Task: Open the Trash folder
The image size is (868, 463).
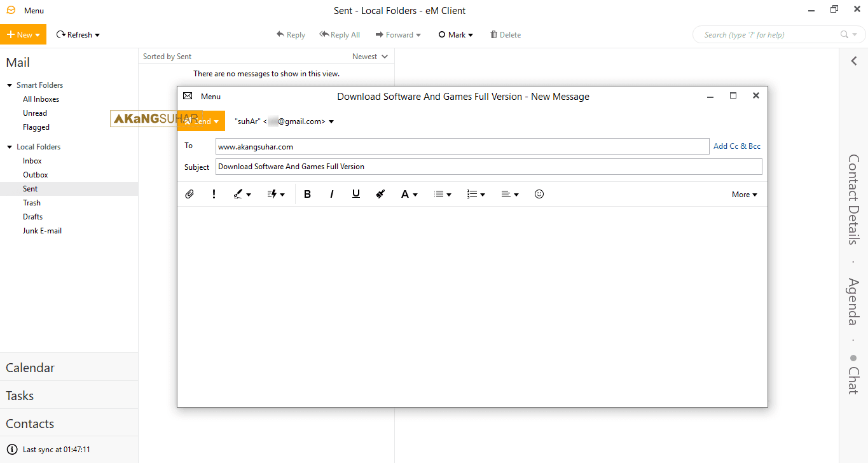Action: pos(32,203)
